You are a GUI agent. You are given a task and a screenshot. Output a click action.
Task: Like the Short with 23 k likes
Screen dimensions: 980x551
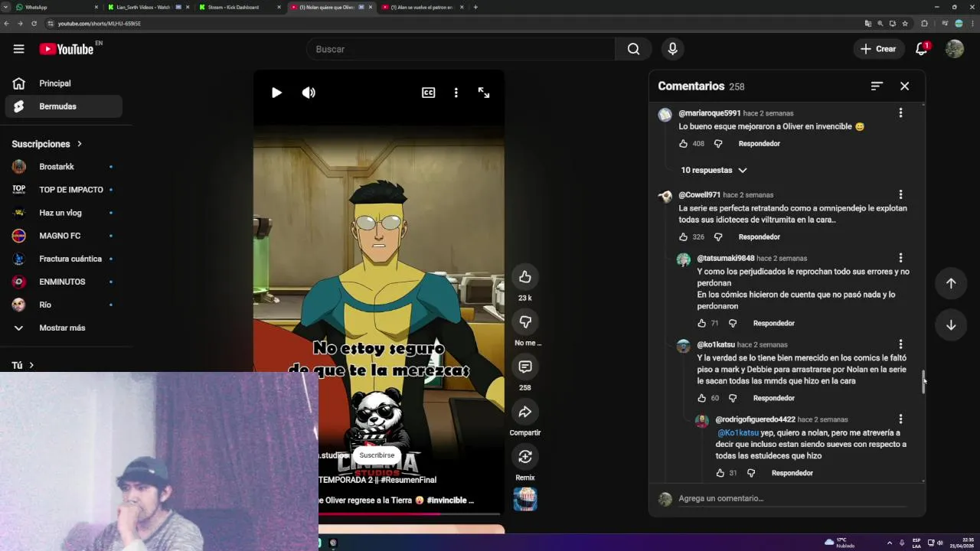pyautogui.click(x=524, y=276)
